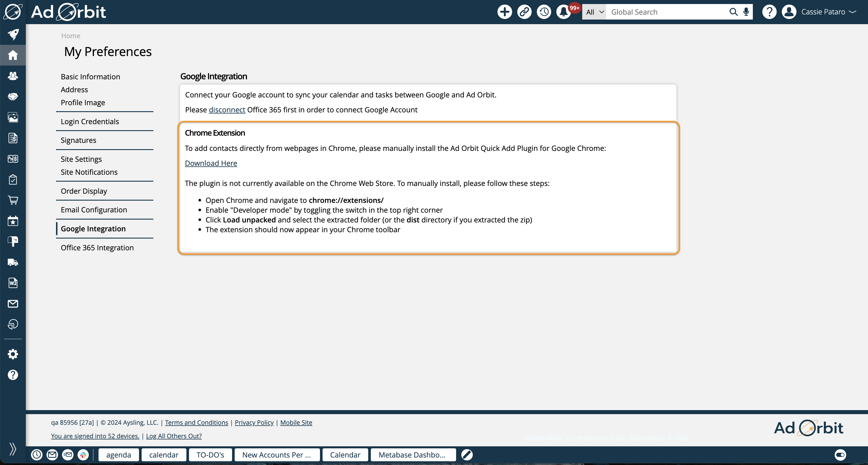The width and height of the screenshot is (868, 465).
Task: Open the shopping cart icon in sidebar
Action: point(13,200)
